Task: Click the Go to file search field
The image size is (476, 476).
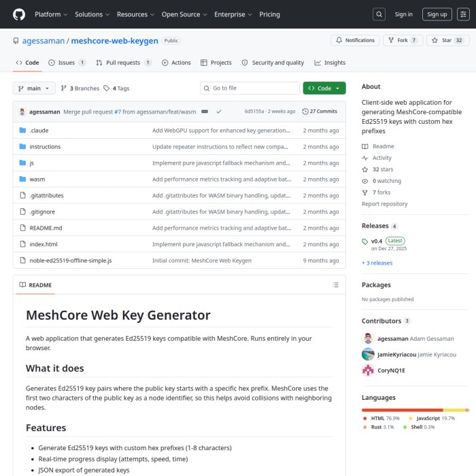Action: pos(250,88)
